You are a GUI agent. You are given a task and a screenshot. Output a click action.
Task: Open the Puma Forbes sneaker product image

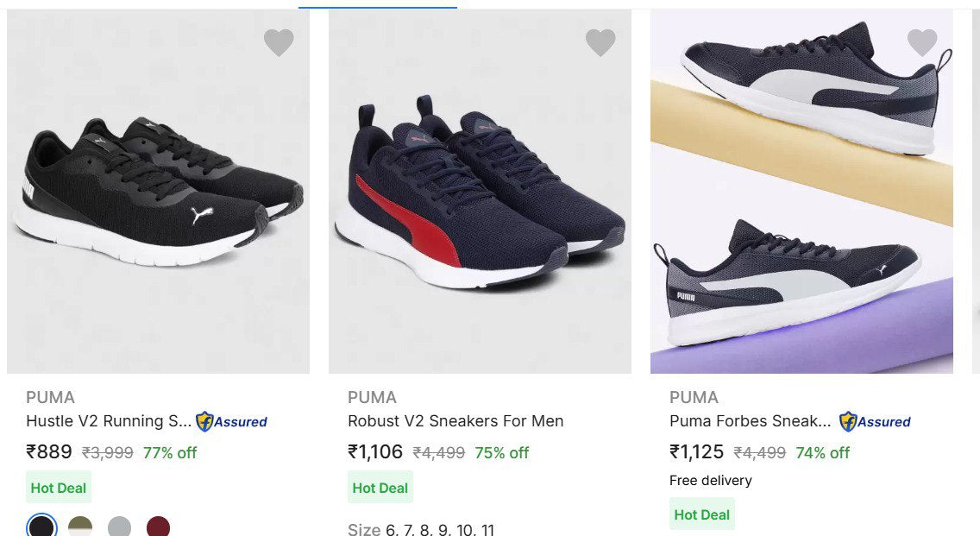(x=801, y=199)
